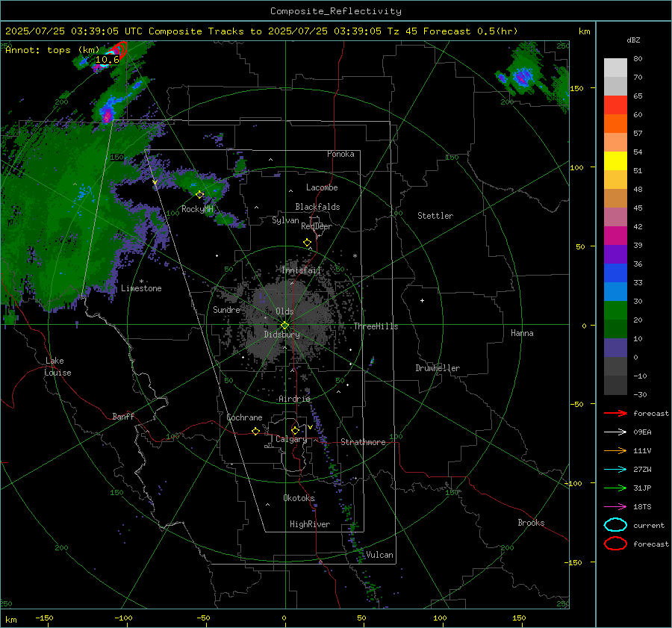Click the Lake Louise map label
The width and height of the screenshot is (672, 628).
click(57, 367)
